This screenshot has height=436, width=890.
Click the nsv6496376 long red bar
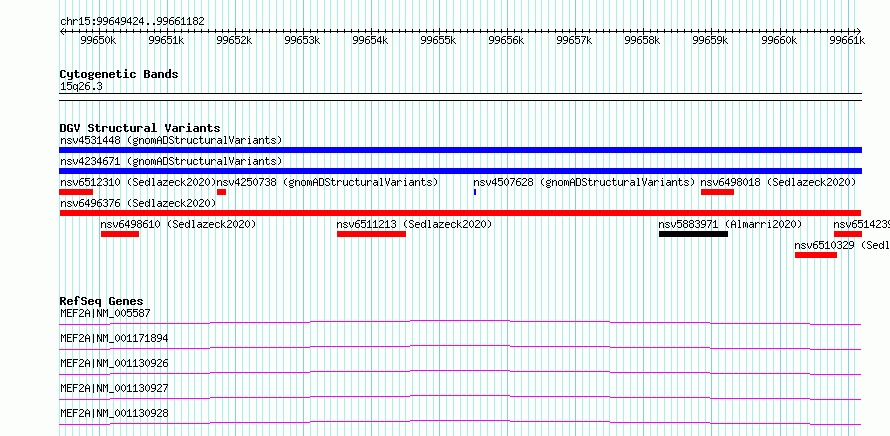[x=460, y=213]
